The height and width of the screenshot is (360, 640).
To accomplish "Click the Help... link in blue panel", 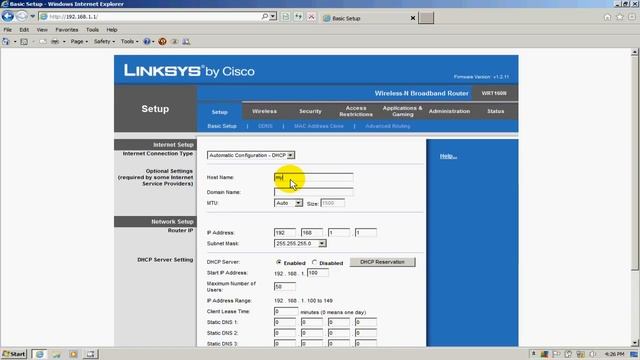I will (448, 156).
